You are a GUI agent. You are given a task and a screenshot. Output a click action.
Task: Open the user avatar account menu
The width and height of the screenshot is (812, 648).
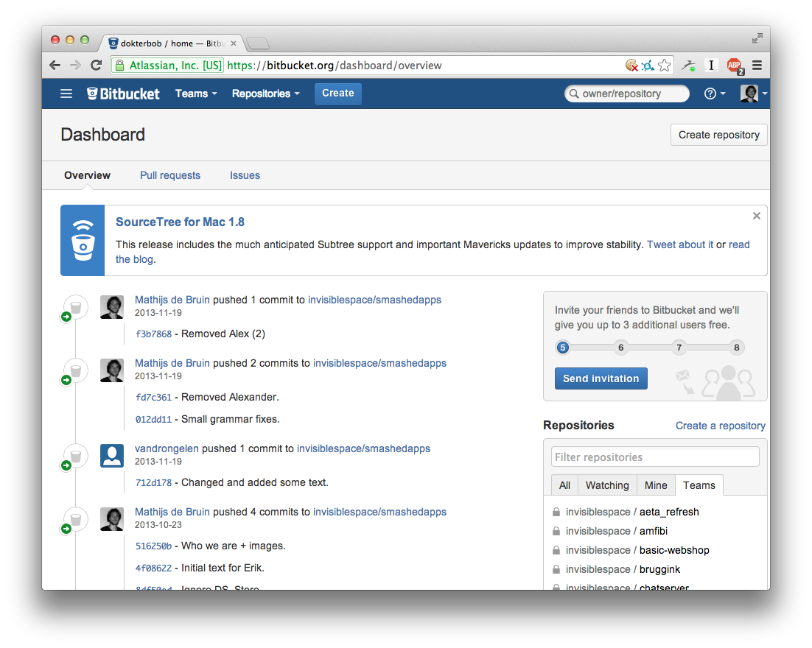pyautogui.click(x=752, y=94)
